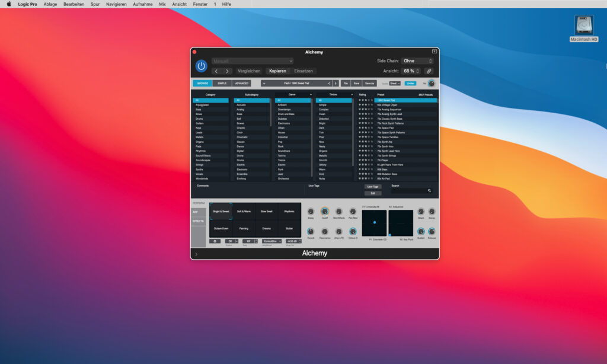Image resolution: width=607 pixels, height=364 pixels.
Task: Click the XY pad 2 sequencer puck
Action: pyautogui.click(x=390, y=235)
